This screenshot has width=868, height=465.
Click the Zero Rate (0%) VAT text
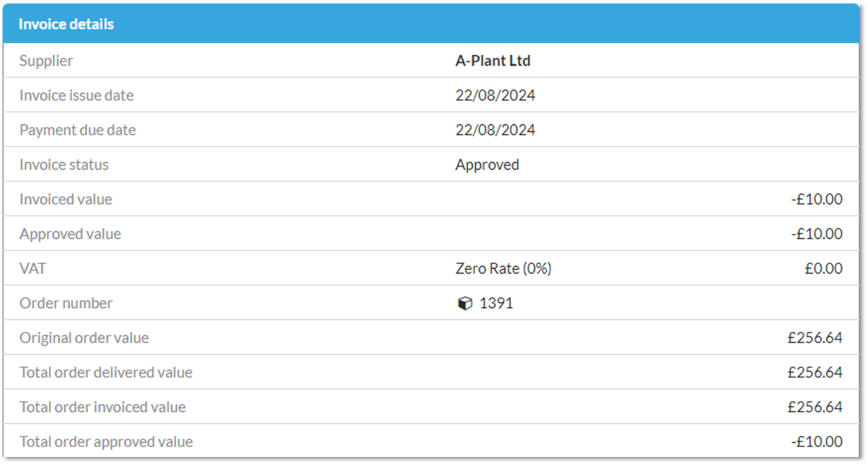point(503,269)
